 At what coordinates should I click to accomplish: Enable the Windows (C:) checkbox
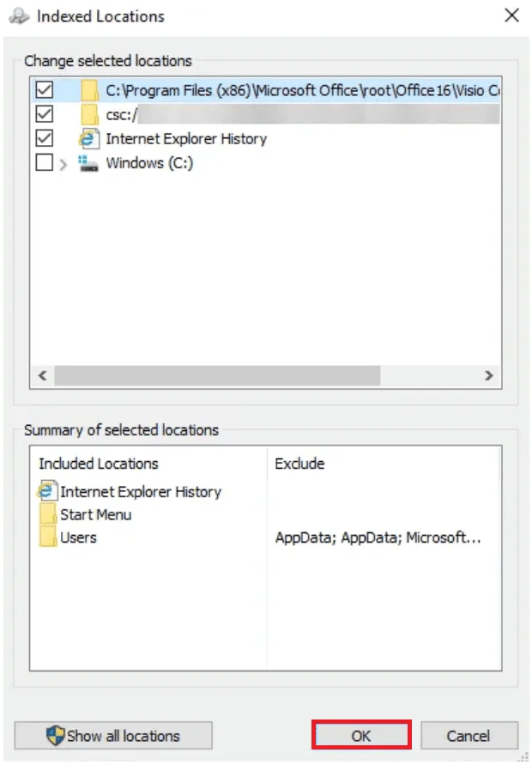(45, 163)
